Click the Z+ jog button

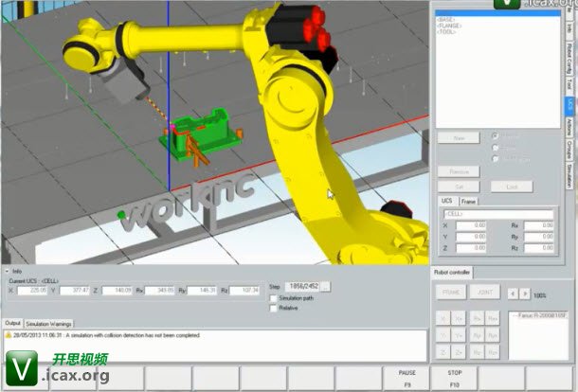(x=459, y=352)
